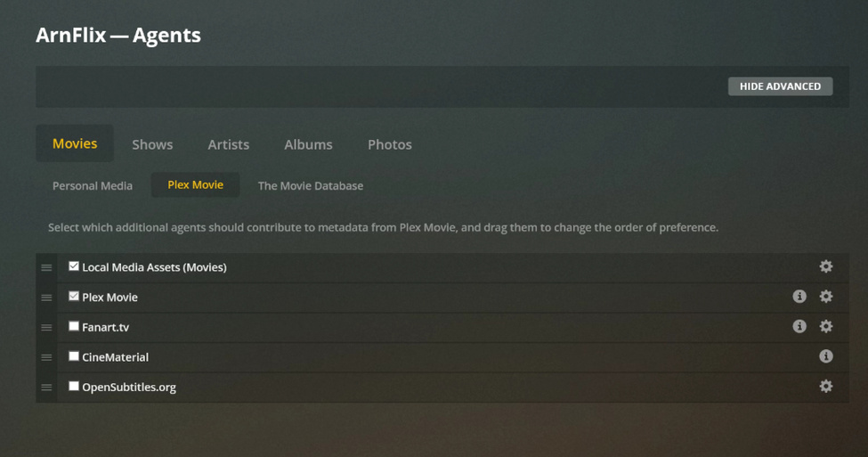Select the Personal Media sub-tab
The width and height of the screenshot is (868, 457).
point(93,185)
